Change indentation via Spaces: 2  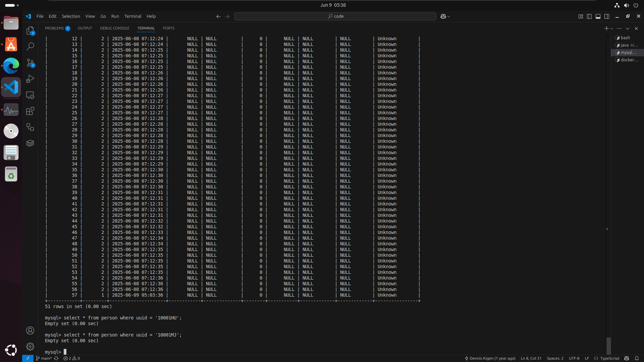(555, 358)
